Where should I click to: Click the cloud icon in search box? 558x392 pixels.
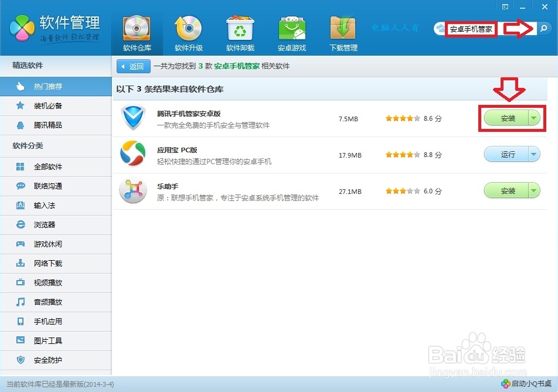(441, 29)
